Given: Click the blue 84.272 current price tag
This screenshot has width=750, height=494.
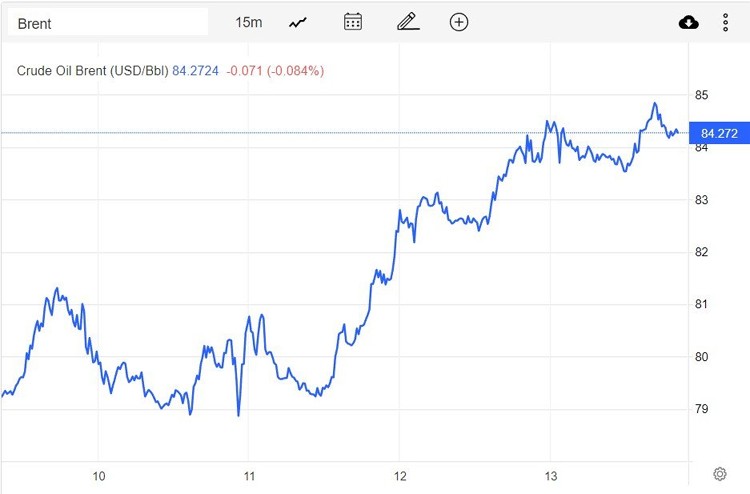Looking at the screenshot, I should point(719,133).
